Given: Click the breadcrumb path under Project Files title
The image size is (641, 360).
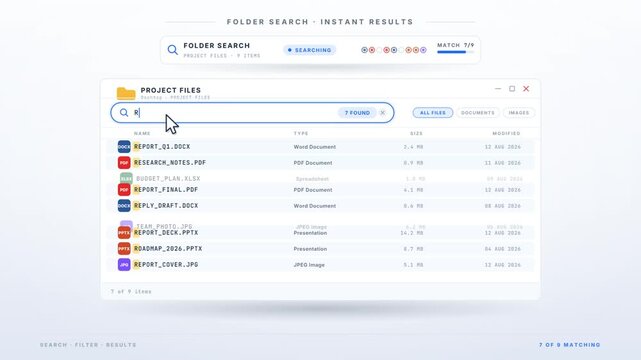Looking at the screenshot, I should pos(175,98).
